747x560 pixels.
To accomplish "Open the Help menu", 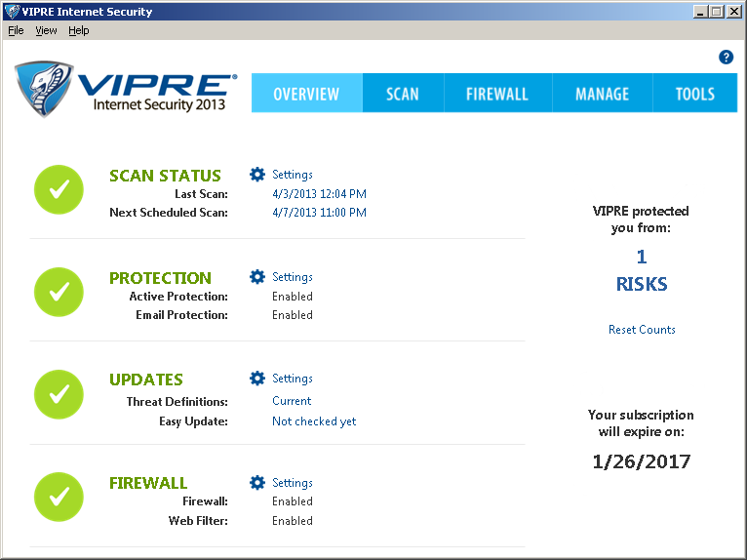I will coord(79,30).
